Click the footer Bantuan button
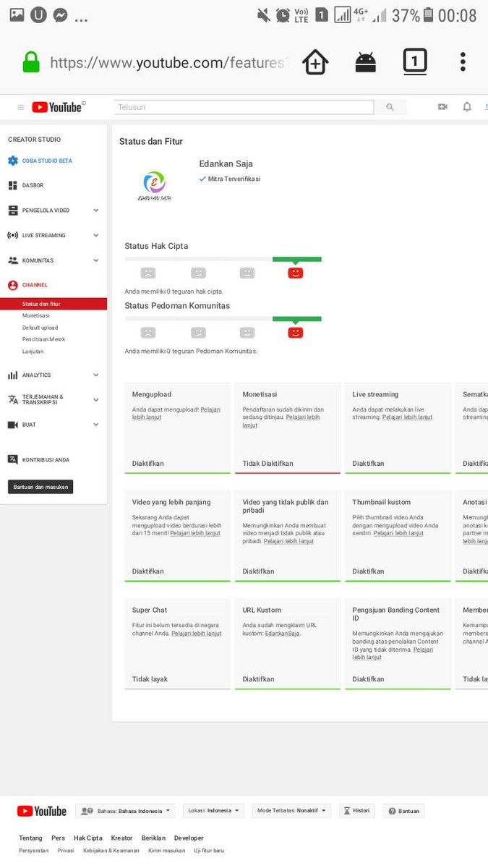Image resolution: width=488 pixels, height=868 pixels. 403,811
